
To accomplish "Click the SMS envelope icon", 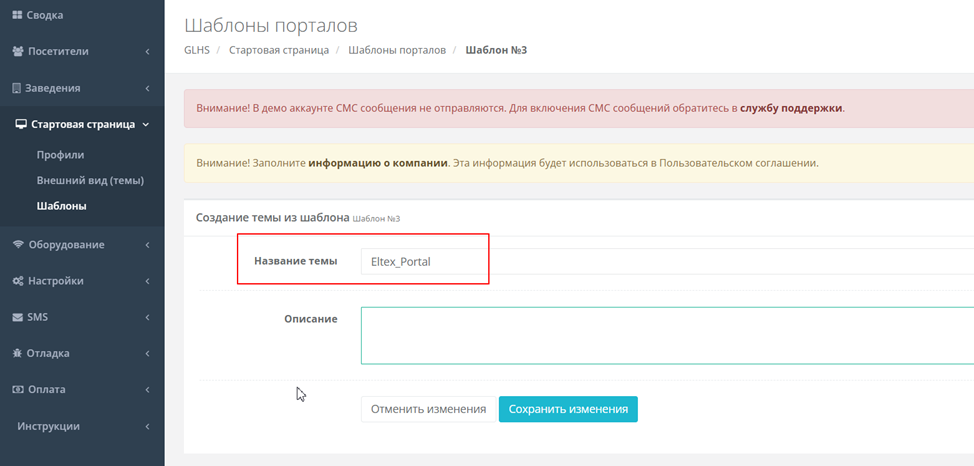I will [x=18, y=318].
